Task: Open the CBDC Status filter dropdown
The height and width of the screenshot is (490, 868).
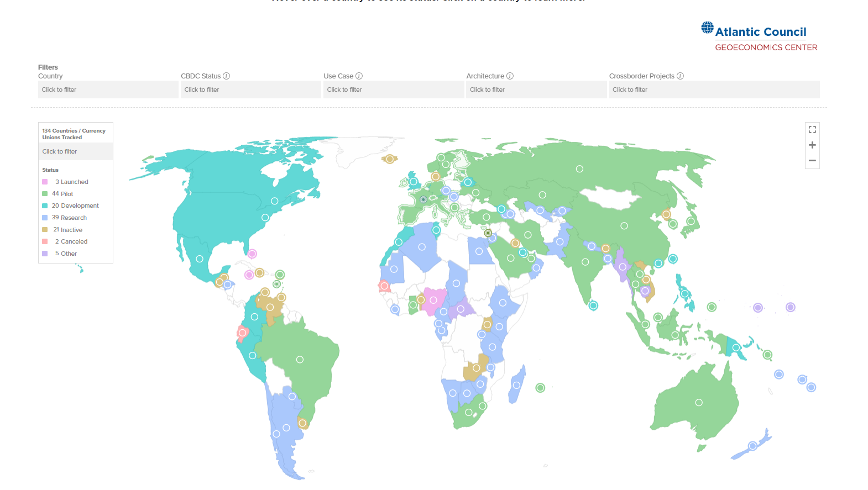Action: (250, 89)
